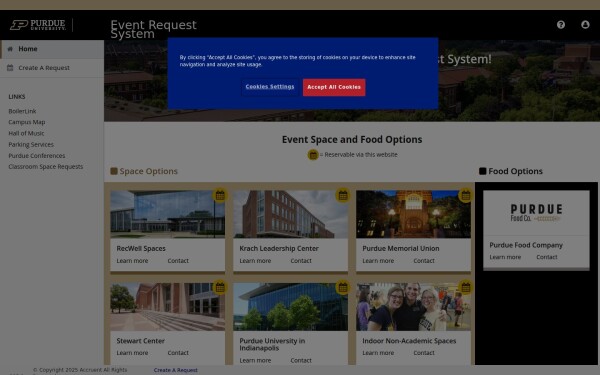
Task: Click the Purdue Memorial Union photo
Action: pyautogui.click(x=413, y=214)
